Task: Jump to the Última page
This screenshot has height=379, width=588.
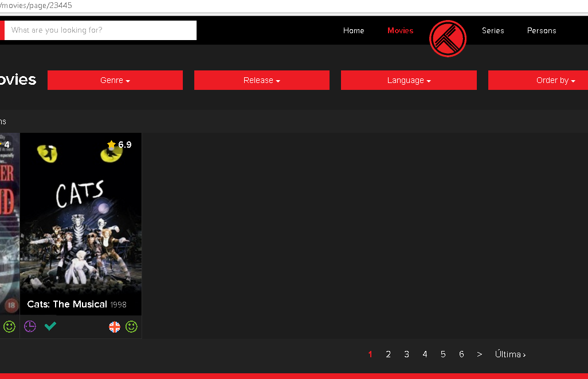Action: pyautogui.click(x=510, y=354)
